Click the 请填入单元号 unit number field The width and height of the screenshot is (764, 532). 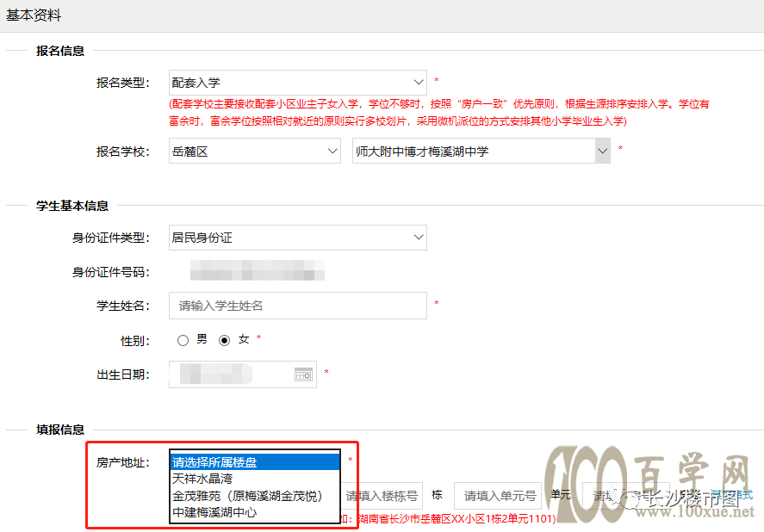click(x=498, y=496)
